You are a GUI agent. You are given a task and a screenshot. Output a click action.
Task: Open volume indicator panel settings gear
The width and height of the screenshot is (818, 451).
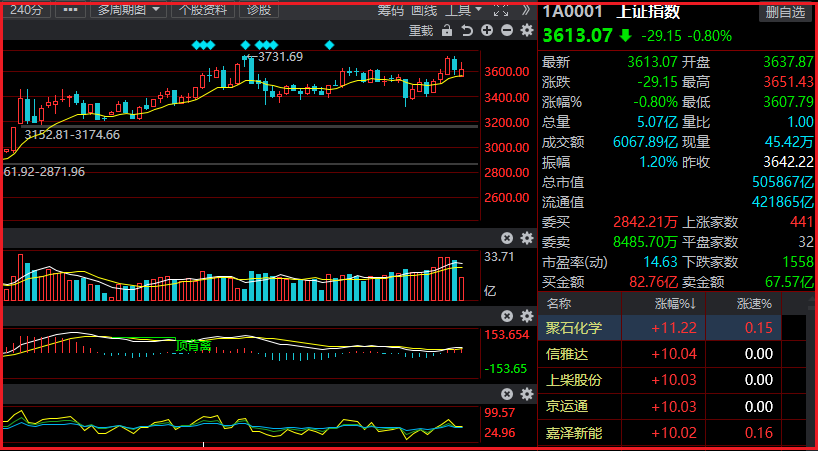[527, 238]
